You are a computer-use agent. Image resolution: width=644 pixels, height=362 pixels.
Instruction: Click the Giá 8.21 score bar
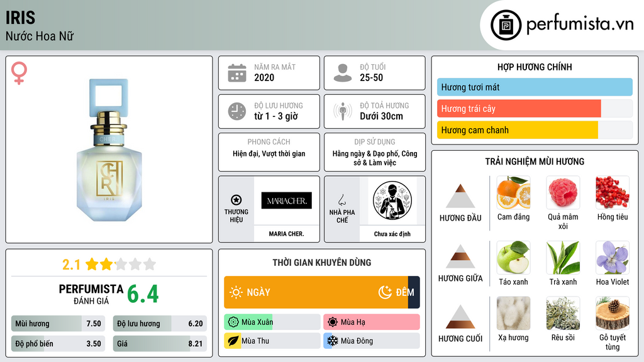(x=160, y=344)
